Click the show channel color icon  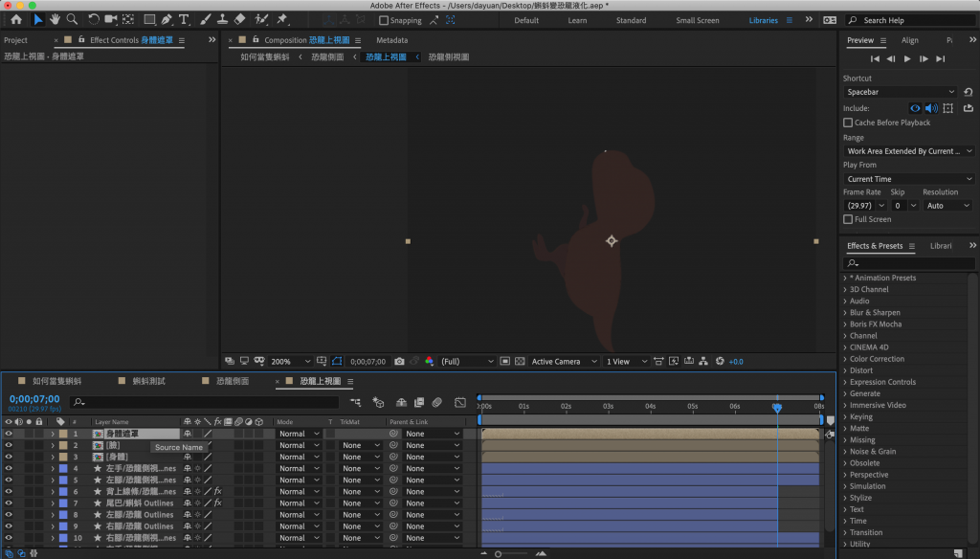[x=429, y=362]
